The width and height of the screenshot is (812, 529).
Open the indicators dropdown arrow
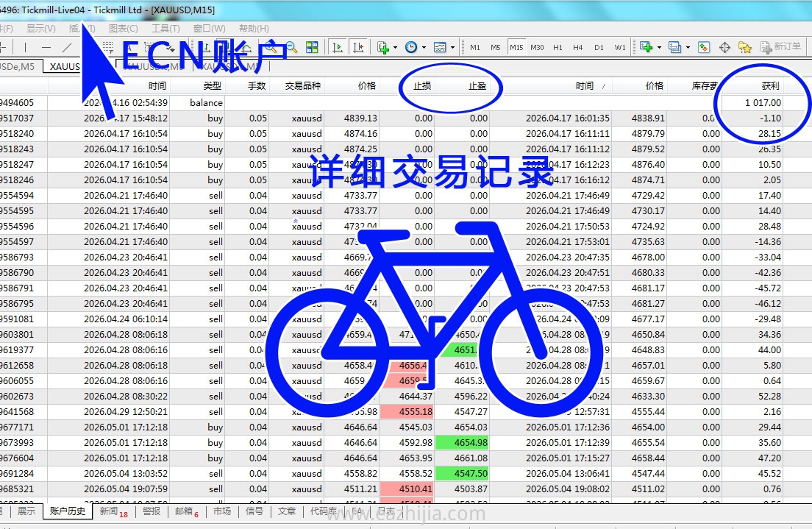(x=395, y=47)
